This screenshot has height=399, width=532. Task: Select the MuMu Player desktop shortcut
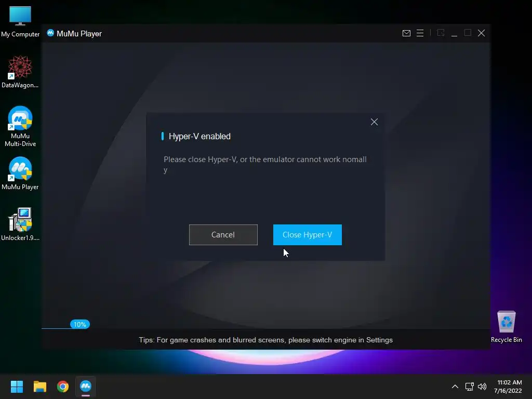click(20, 174)
